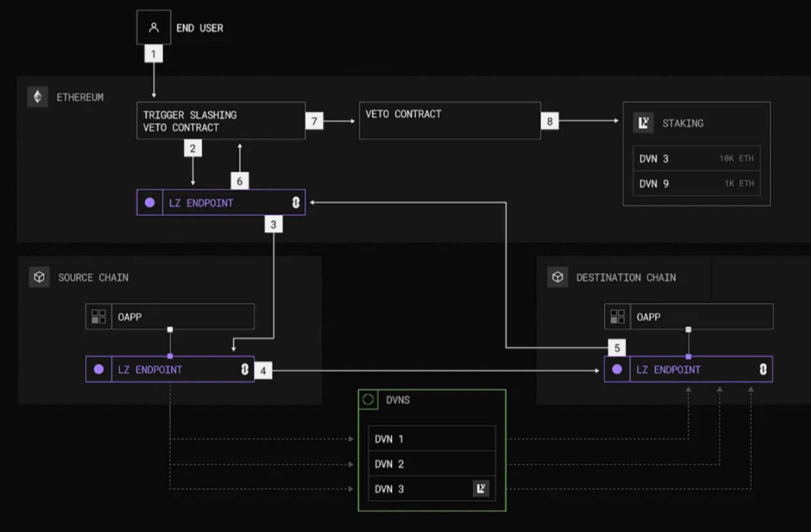Select the DVN 9 1K ETH staking row
Viewport: 811px width, 532px height.
[696, 184]
